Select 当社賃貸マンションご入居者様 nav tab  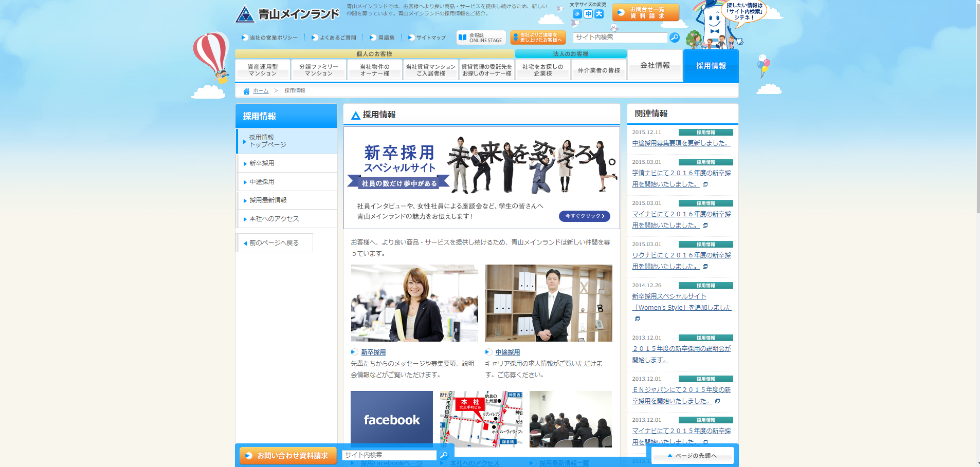point(431,70)
